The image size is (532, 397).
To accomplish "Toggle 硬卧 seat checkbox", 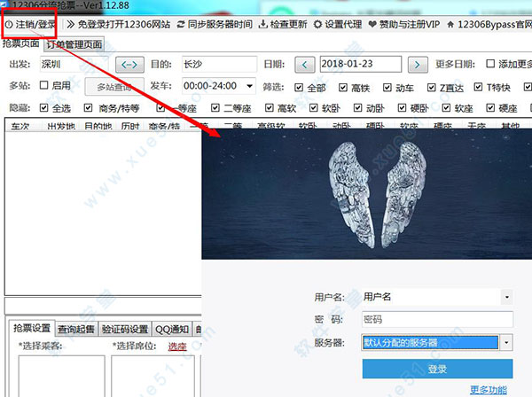I will point(402,108).
